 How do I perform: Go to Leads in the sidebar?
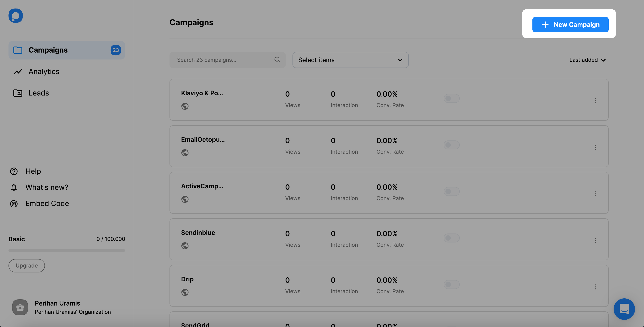tap(38, 93)
